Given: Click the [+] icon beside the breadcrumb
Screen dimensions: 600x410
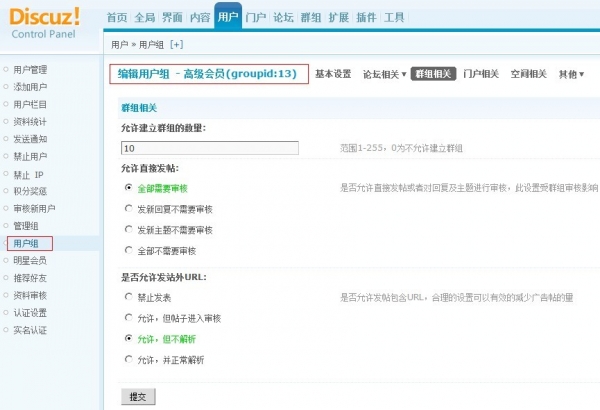Looking at the screenshot, I should point(176,44).
